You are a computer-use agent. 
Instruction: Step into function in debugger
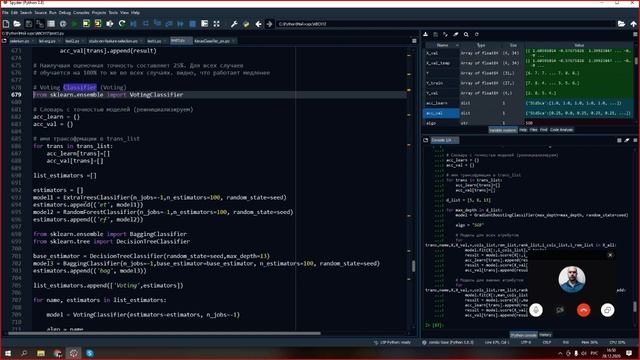(x=157, y=24)
